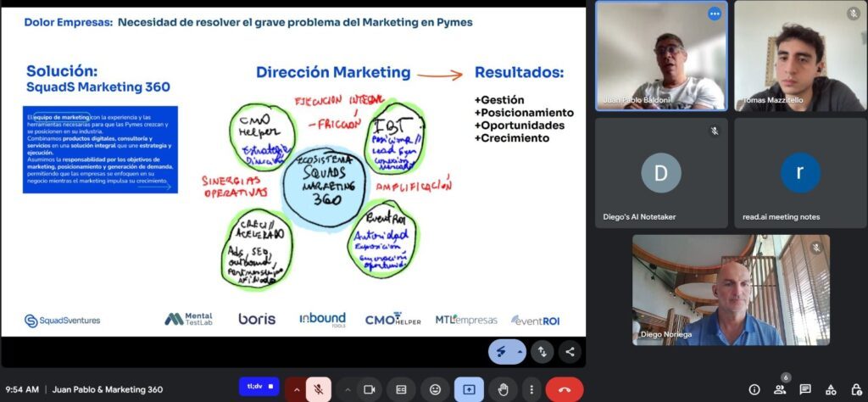Click the share icon on the presentation
Viewport: 868px width, 402px height.
click(569, 351)
